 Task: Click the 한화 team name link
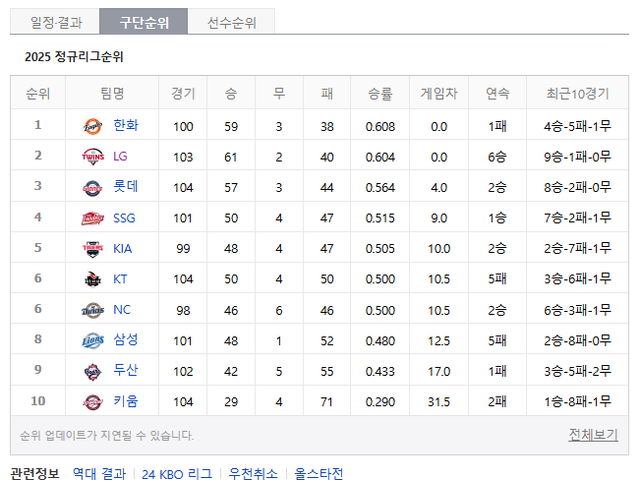click(x=126, y=126)
